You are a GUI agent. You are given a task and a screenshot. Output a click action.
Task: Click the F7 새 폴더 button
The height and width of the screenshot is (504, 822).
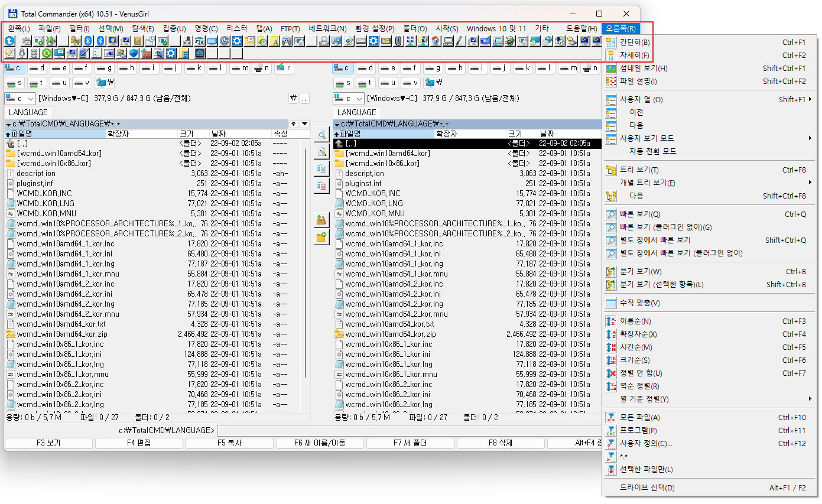410,443
